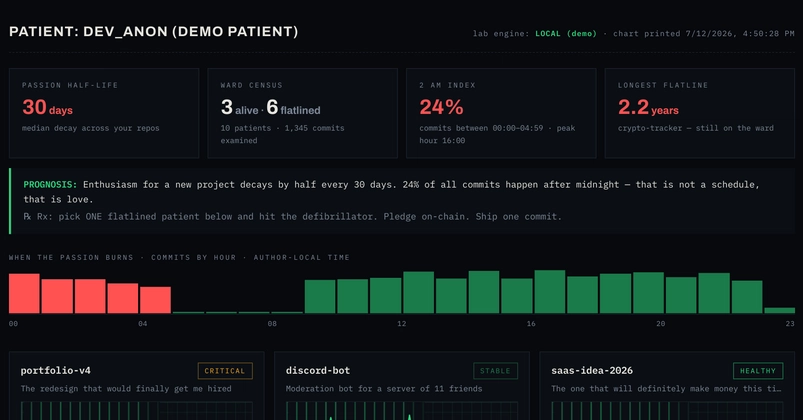Select the red commits bar for hour 04

(155, 300)
